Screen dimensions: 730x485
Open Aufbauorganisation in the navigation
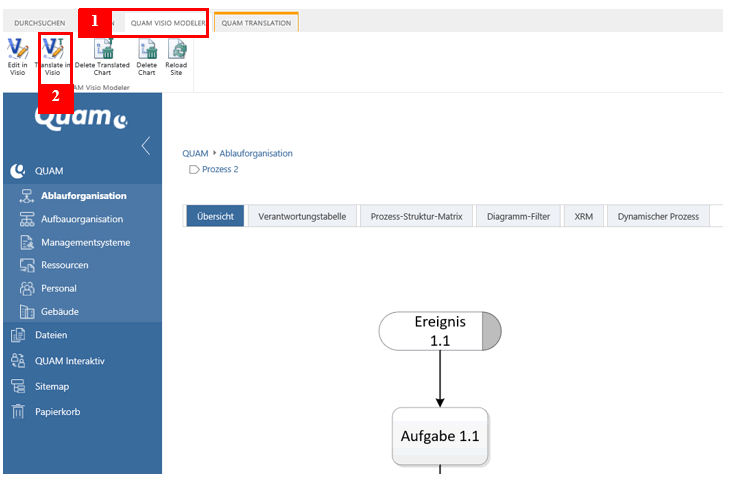tap(82, 219)
